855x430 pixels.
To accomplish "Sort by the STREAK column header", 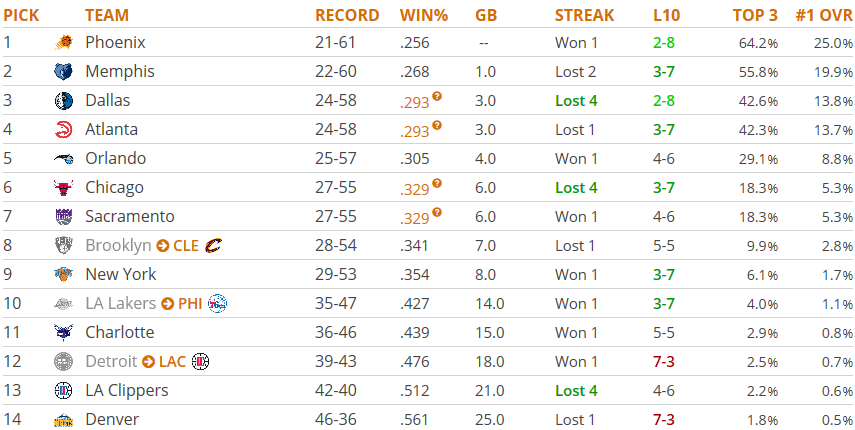I will coord(585,15).
